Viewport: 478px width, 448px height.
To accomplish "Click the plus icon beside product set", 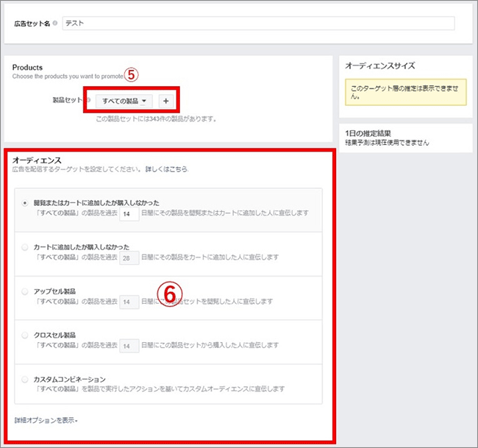I will pyautogui.click(x=165, y=101).
